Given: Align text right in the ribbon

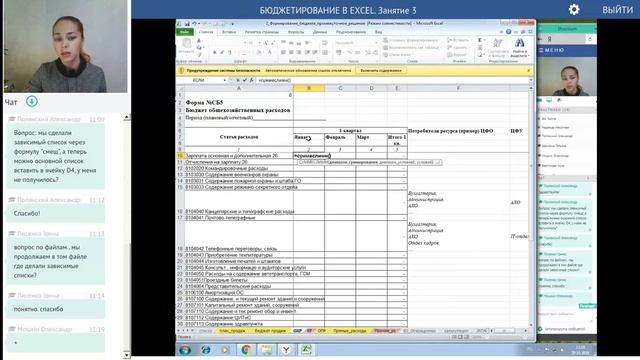Looking at the screenshot, I should click(x=299, y=52).
